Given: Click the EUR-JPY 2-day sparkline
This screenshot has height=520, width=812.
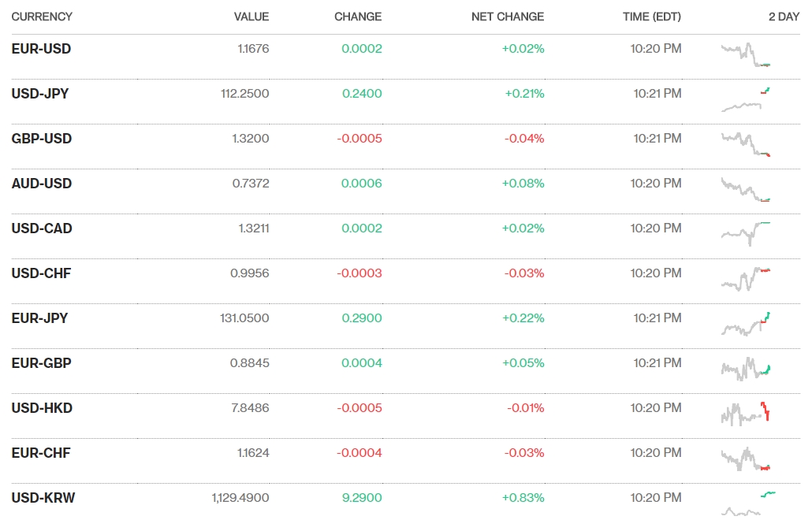Looking at the screenshot, I should [x=746, y=324].
